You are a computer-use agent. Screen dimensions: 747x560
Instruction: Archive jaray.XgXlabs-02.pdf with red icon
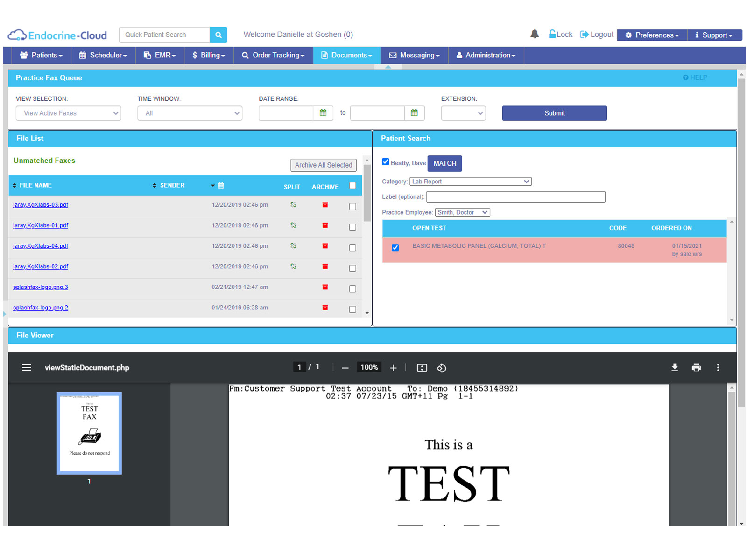click(x=325, y=266)
